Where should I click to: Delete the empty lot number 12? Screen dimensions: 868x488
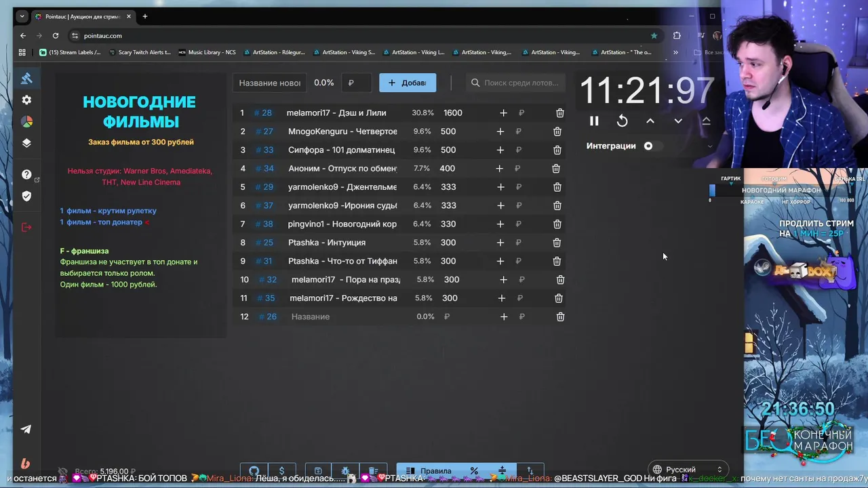560,317
